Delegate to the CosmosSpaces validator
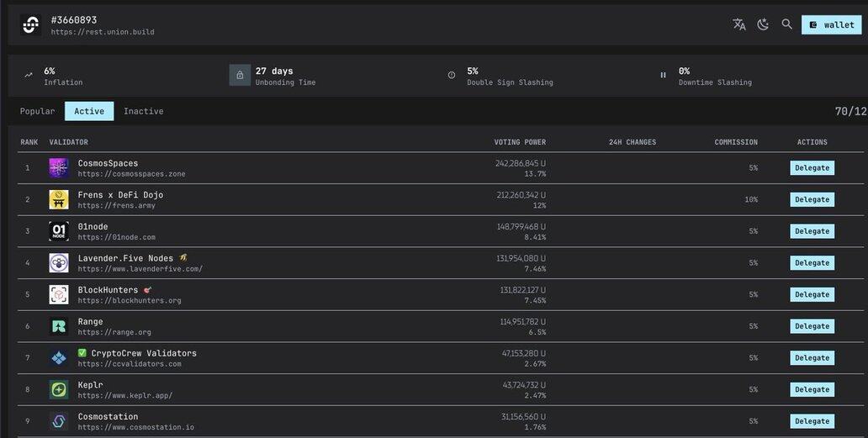 pos(812,168)
